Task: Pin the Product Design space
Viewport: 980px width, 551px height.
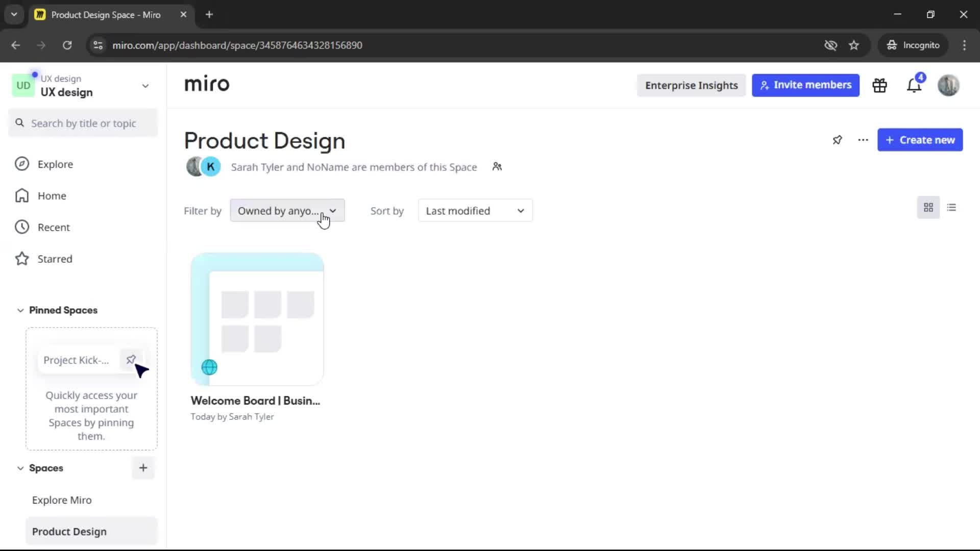Action: point(837,140)
